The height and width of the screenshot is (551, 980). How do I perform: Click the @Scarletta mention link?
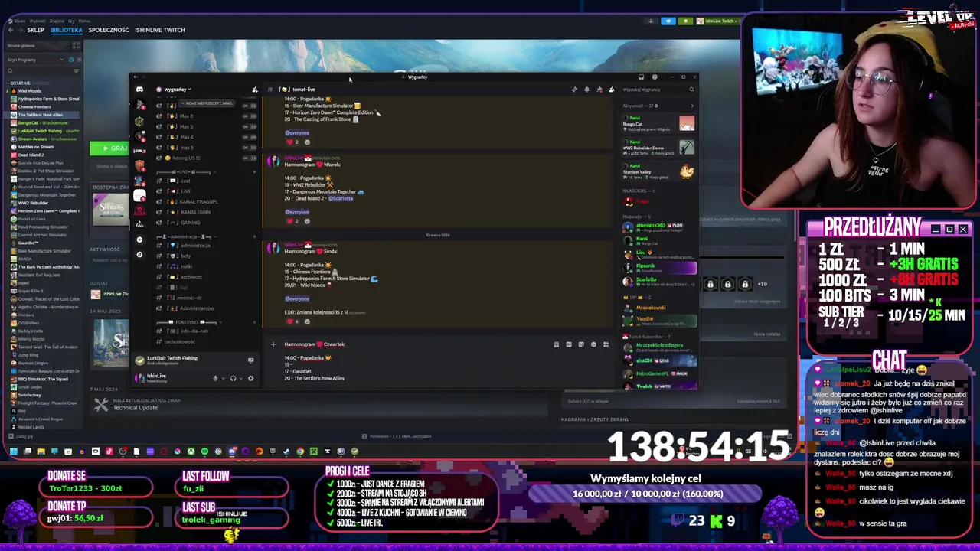(341, 198)
